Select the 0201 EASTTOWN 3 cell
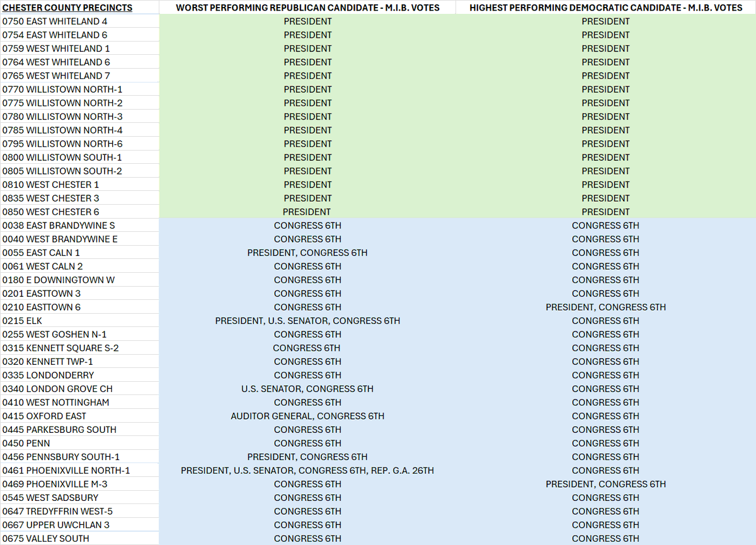The width and height of the screenshot is (756, 545). [79, 294]
